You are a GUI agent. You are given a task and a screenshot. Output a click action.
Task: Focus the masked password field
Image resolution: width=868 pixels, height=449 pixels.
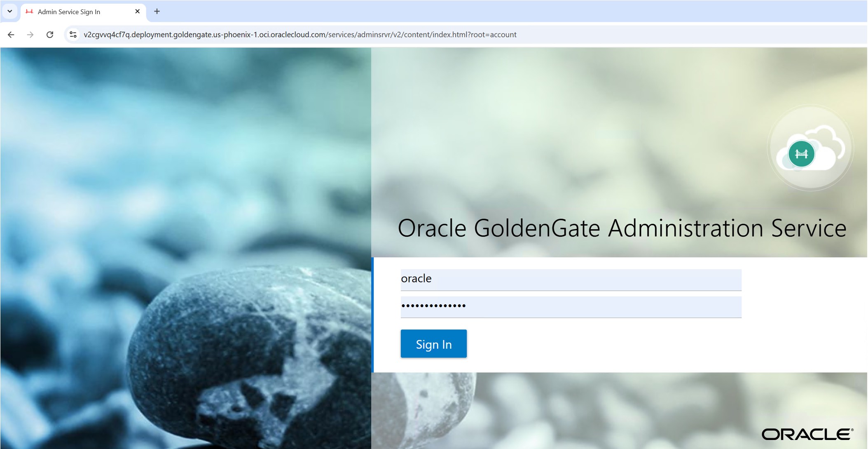(571, 306)
